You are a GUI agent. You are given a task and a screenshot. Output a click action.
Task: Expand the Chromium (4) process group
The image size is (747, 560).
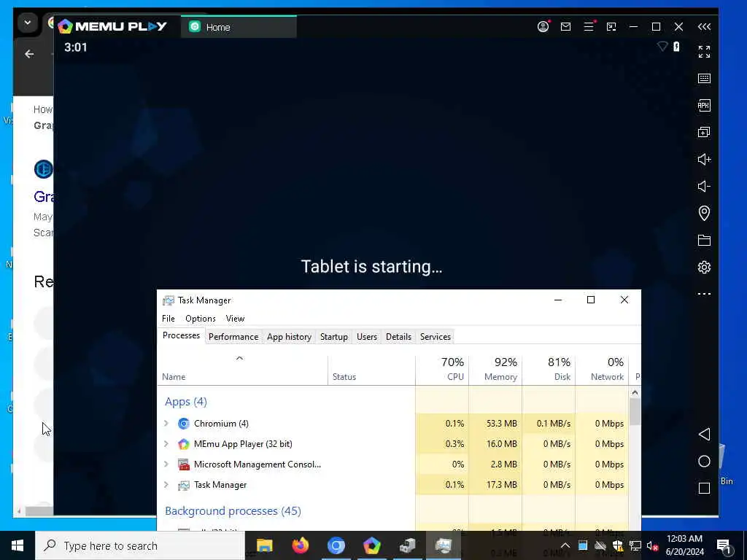point(166,424)
